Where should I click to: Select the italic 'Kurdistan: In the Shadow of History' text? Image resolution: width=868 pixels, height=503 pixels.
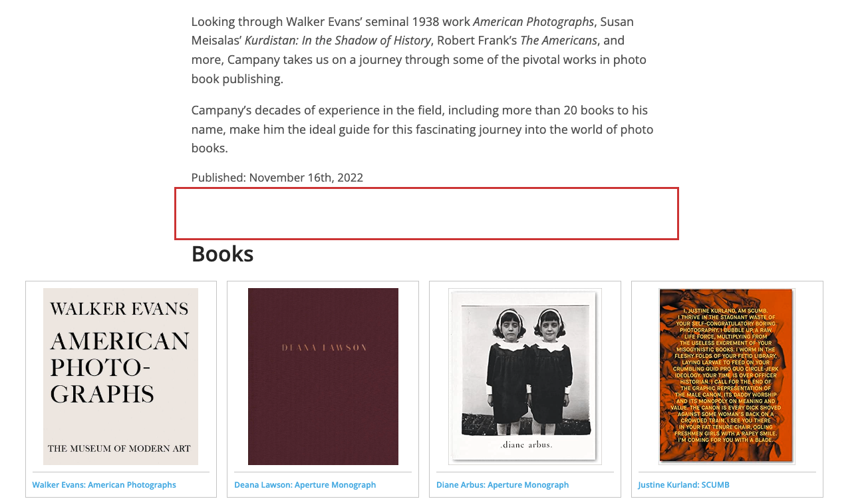[x=338, y=41]
